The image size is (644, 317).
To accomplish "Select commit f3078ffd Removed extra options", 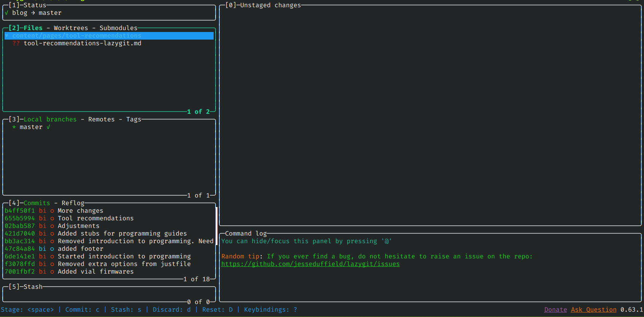I will (x=109, y=264).
